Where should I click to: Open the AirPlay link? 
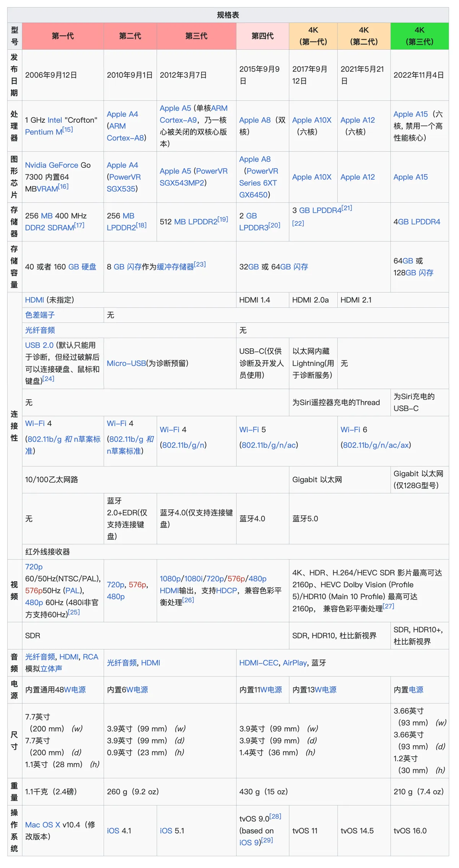(295, 663)
